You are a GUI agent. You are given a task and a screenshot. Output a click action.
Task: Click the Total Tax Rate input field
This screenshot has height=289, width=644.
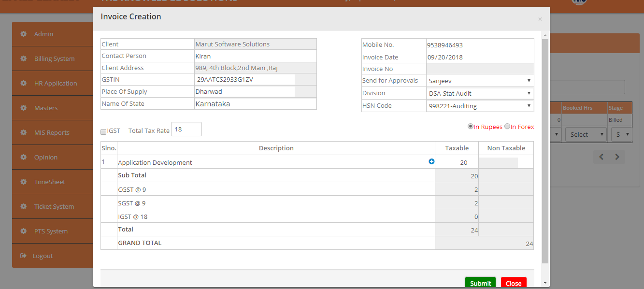point(186,130)
